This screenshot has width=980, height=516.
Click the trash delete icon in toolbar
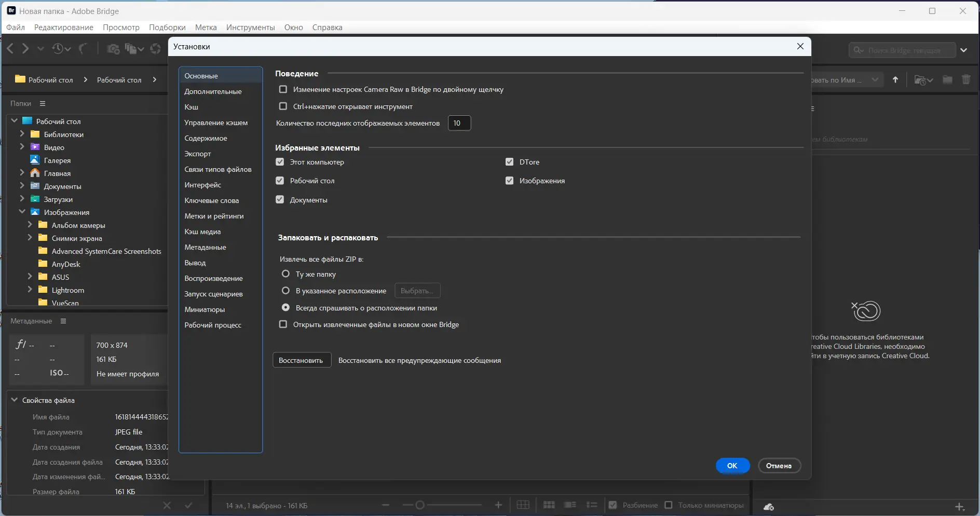click(x=966, y=80)
